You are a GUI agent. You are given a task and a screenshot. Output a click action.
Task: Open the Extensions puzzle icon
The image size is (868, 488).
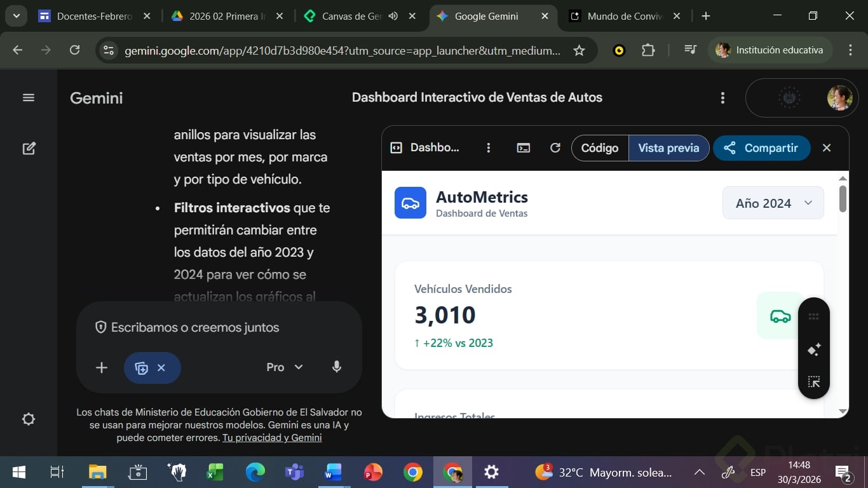648,50
